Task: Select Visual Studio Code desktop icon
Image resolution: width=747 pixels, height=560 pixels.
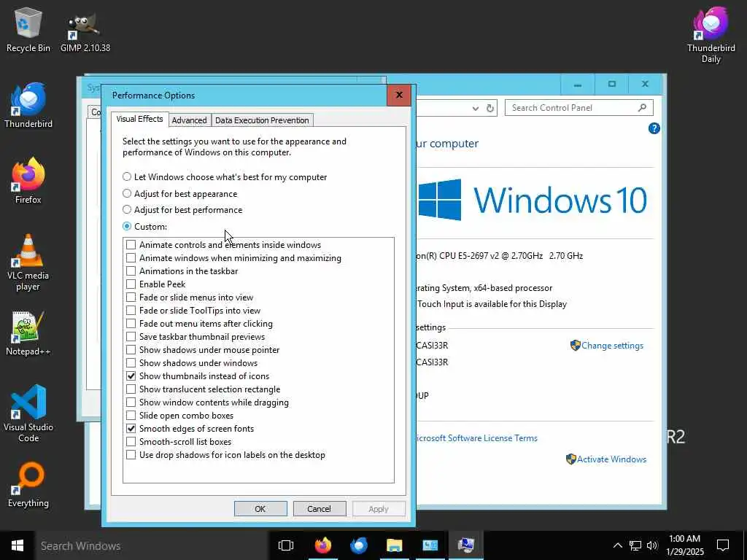Action: tap(28, 414)
